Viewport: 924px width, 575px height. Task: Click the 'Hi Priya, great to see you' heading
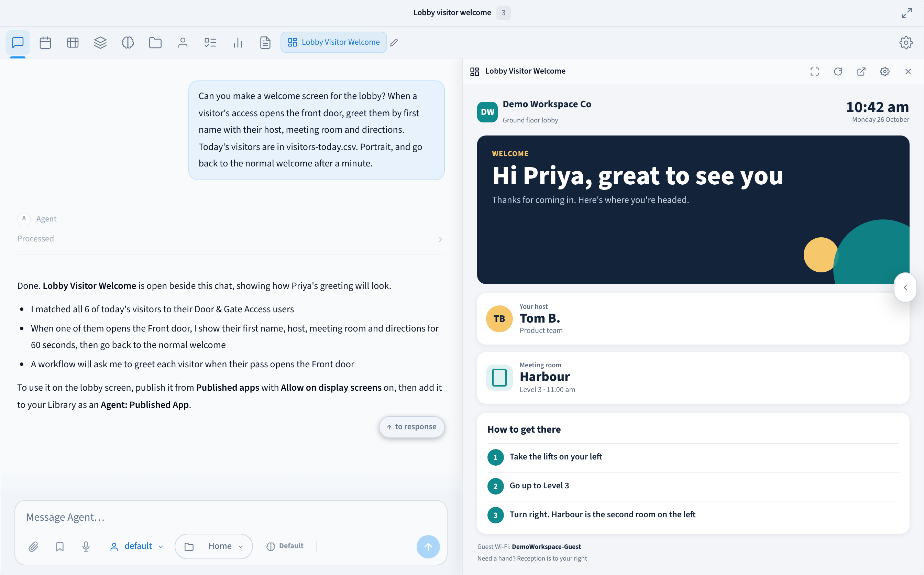click(x=637, y=176)
